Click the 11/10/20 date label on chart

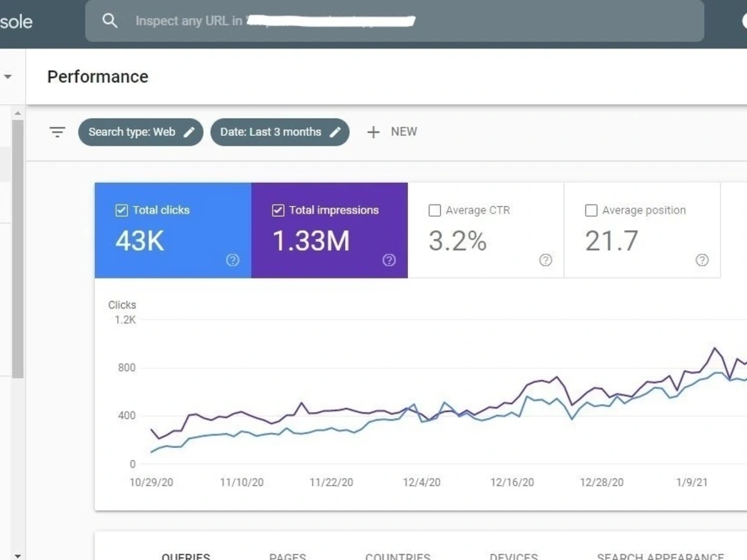point(241,482)
